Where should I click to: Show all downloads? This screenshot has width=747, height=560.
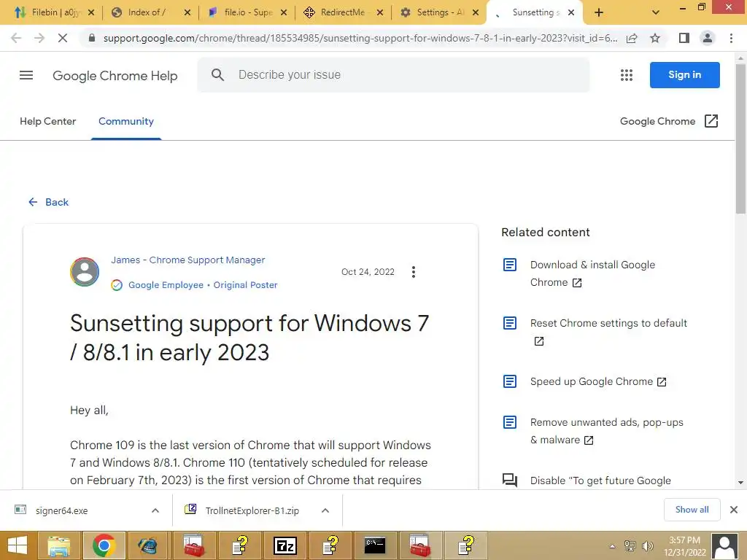point(692,510)
